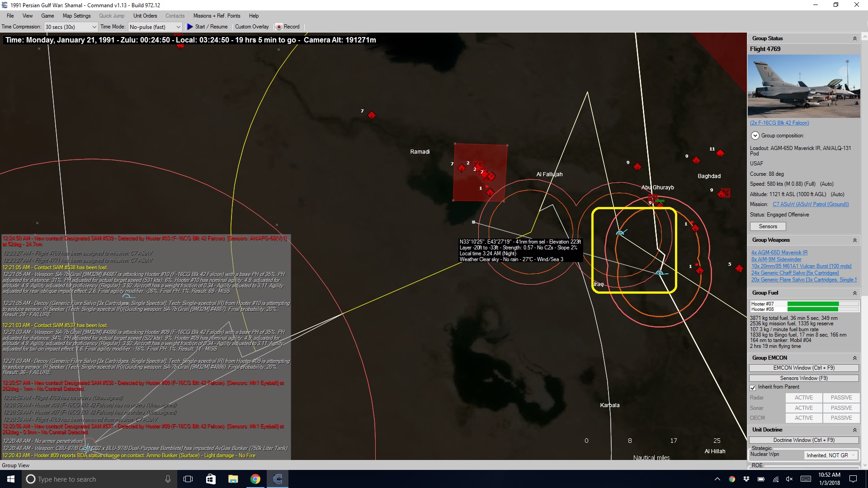Viewport: 868px width, 488px height.
Task: Open the Time Compression dropdown
Action: 71,27
